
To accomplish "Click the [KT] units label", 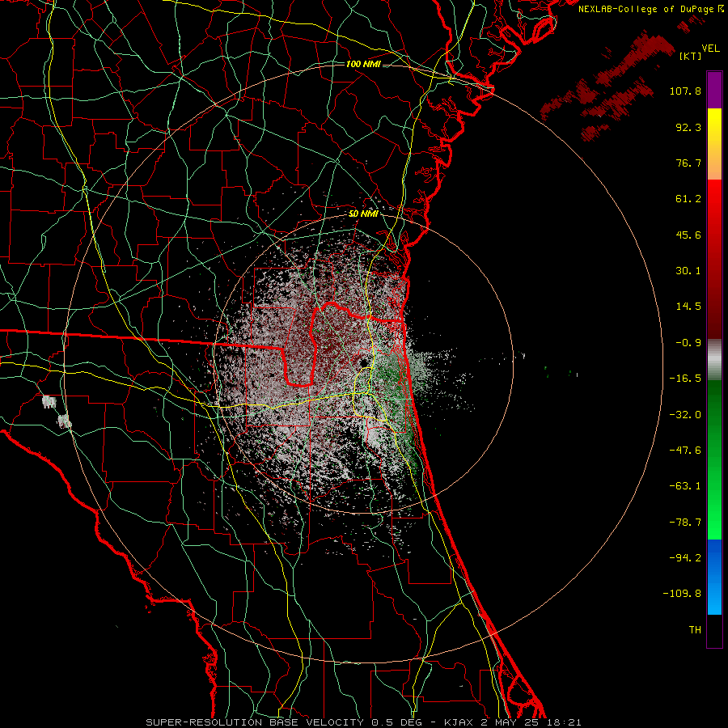I will (691, 56).
